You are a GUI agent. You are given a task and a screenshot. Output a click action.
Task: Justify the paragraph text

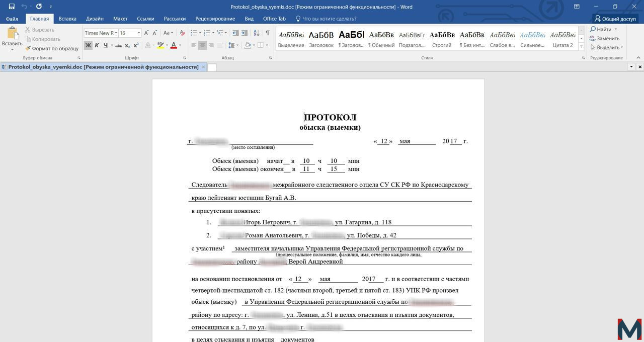(x=219, y=45)
